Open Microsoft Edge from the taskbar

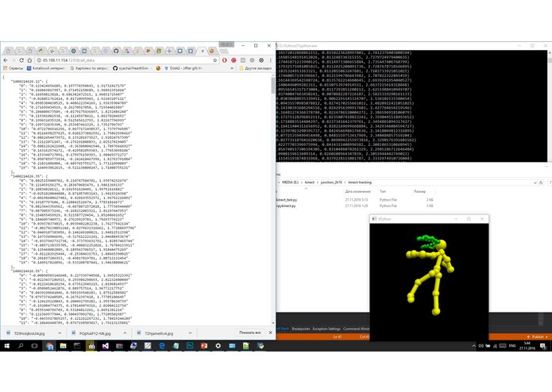click(161, 346)
